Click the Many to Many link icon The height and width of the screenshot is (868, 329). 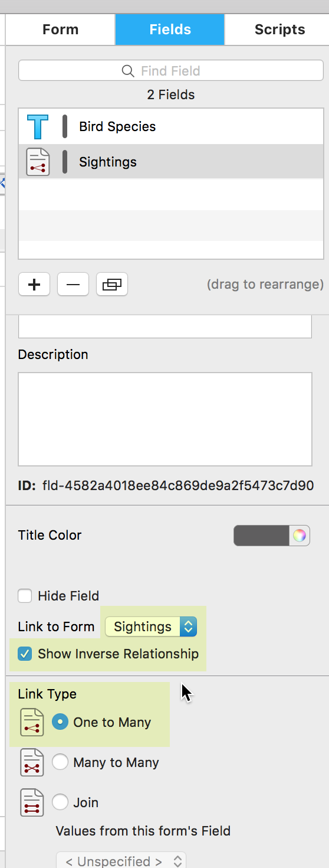(x=32, y=762)
